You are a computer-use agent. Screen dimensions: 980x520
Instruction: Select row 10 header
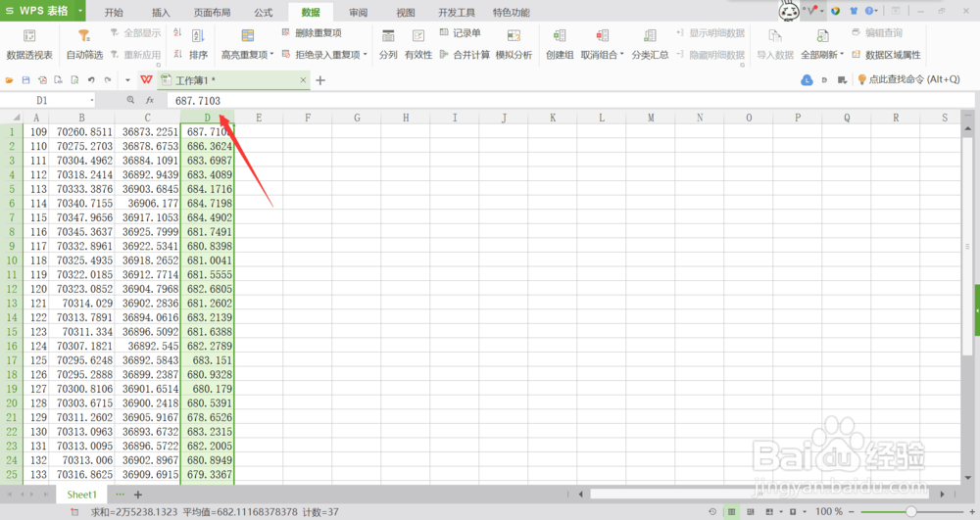[x=11, y=260]
